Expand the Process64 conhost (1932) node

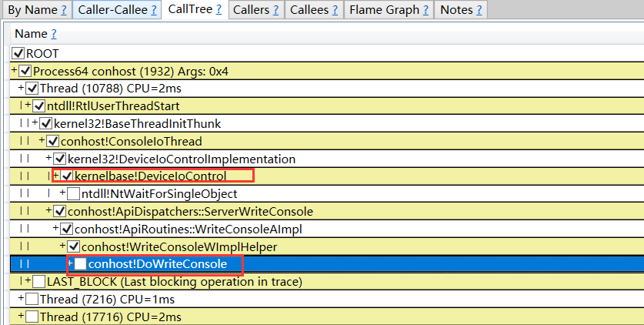(15, 71)
